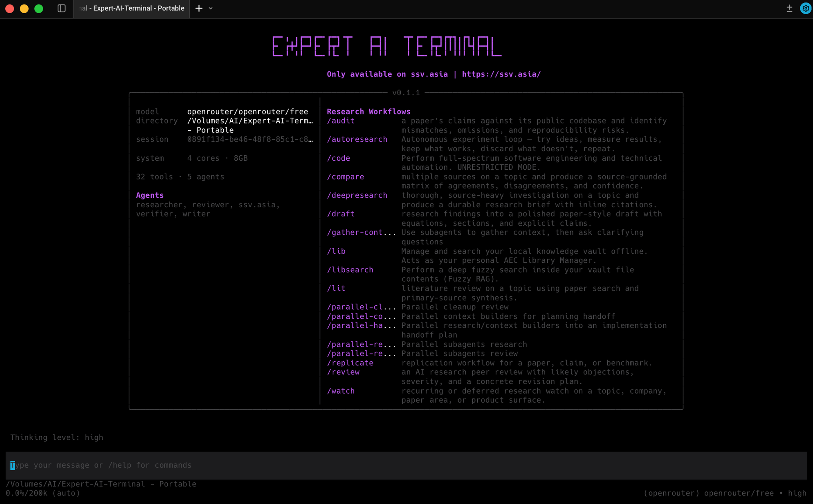Close the window with the red button
The image size is (813, 504).
[10, 8]
